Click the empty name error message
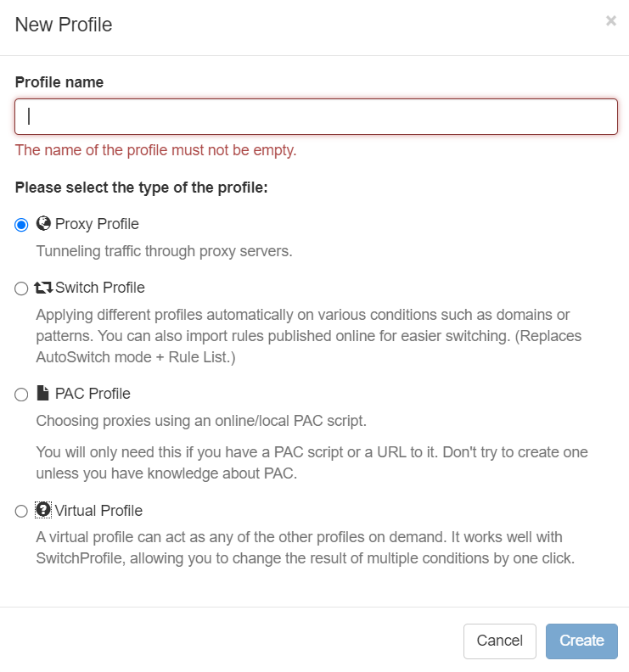 (155, 150)
